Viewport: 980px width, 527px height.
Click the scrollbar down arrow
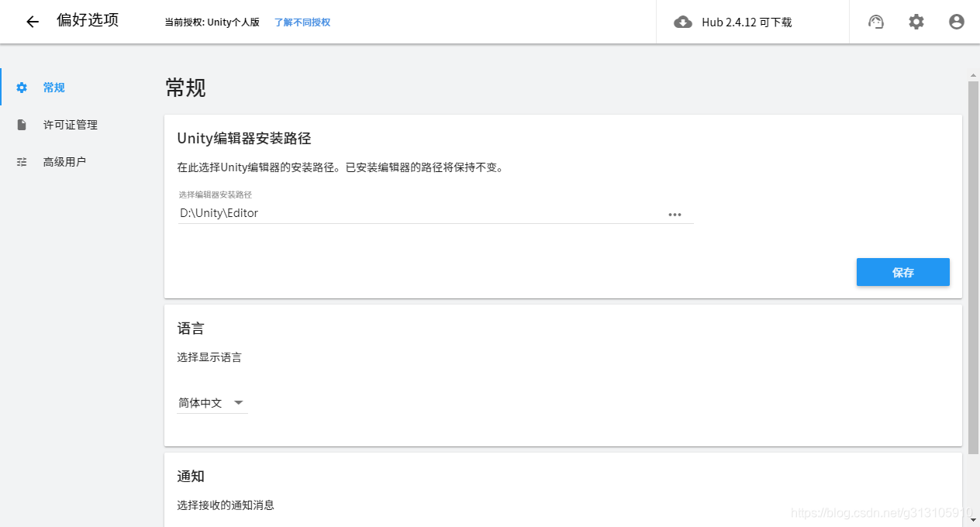pos(974,522)
